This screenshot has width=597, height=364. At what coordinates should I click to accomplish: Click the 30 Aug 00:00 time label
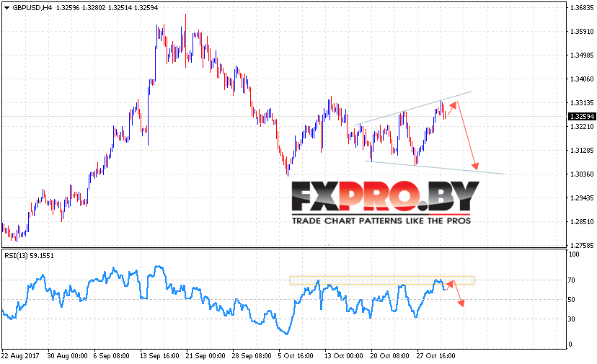pyautogui.click(x=67, y=356)
